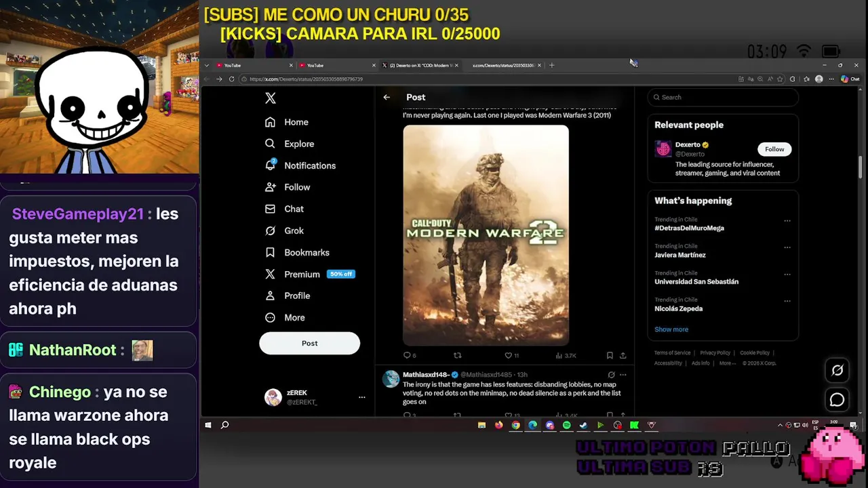Open the Kick app from the taskbar
The height and width of the screenshot is (488, 868).
pos(634,425)
